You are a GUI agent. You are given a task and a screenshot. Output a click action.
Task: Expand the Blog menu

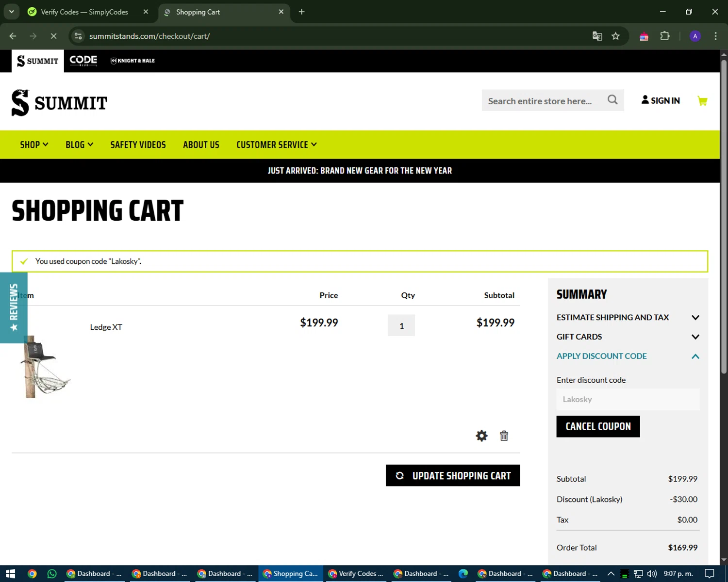point(79,145)
